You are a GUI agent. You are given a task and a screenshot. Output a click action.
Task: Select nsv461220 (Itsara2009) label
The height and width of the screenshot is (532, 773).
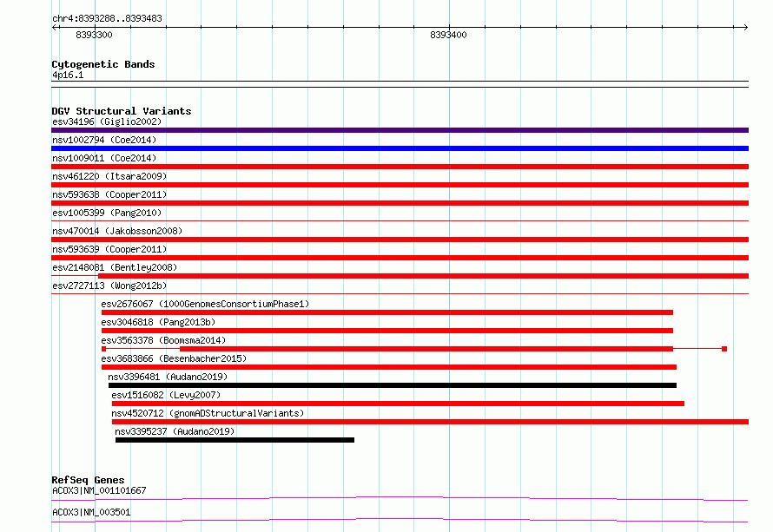pos(109,176)
